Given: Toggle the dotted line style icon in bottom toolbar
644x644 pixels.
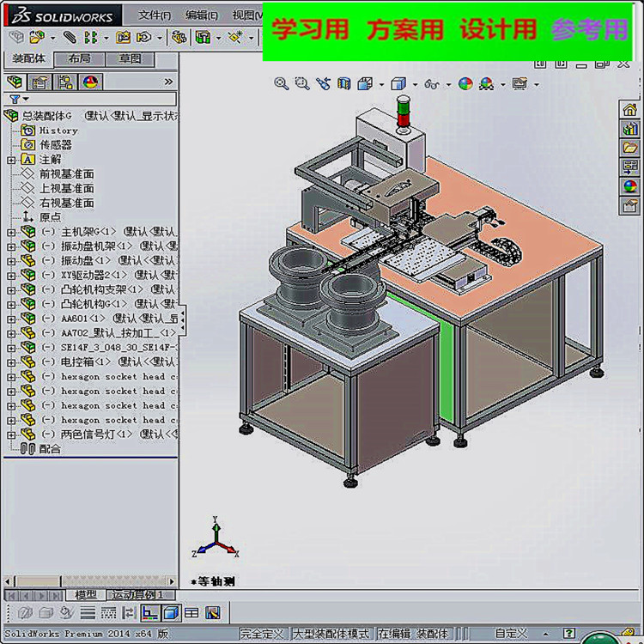Looking at the screenshot, I should point(108,614).
